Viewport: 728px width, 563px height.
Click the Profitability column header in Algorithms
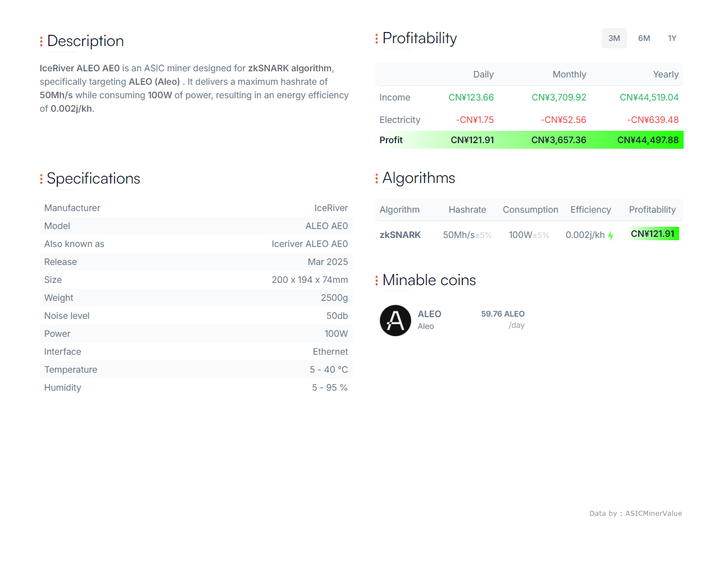pos(652,209)
